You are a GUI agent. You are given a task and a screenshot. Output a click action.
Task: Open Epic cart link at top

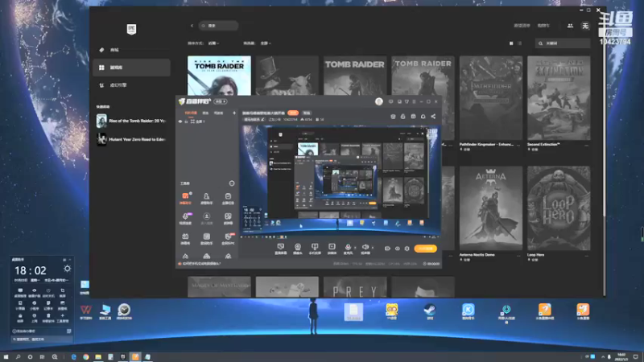pos(543,26)
